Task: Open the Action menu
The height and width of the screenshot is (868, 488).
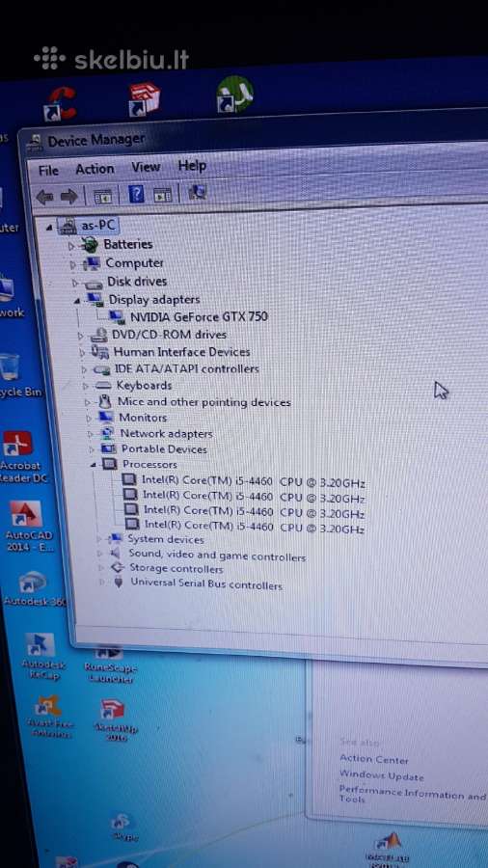Action: [95, 169]
